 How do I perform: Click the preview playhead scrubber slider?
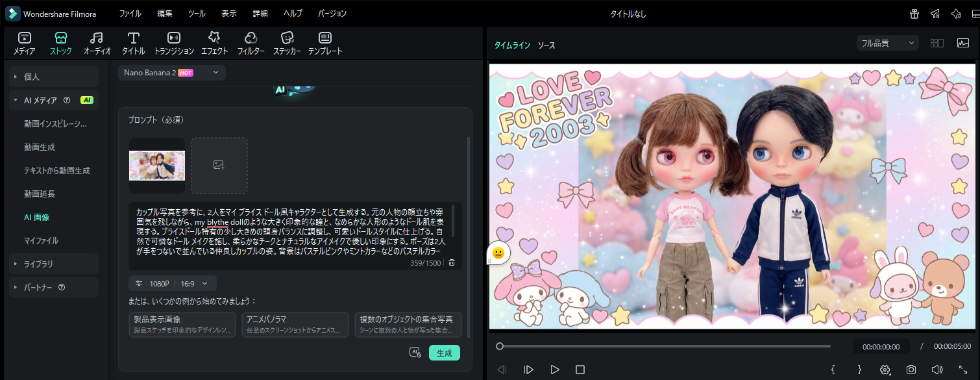[500, 346]
